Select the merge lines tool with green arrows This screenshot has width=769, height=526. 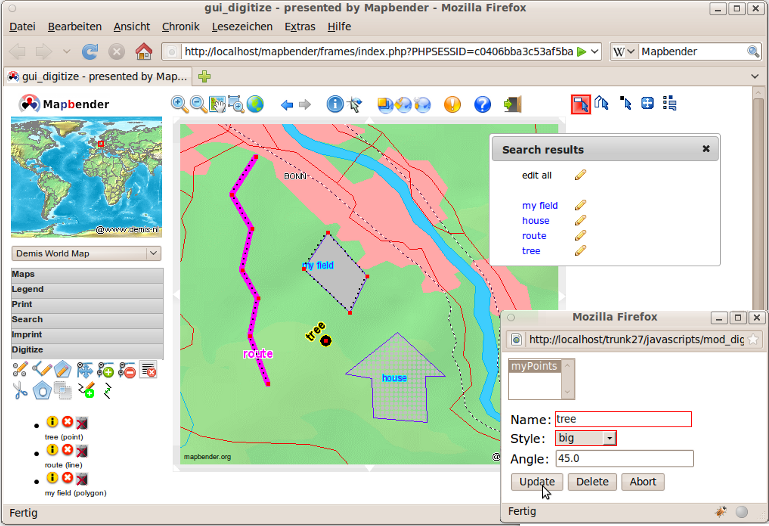[x=107, y=391]
